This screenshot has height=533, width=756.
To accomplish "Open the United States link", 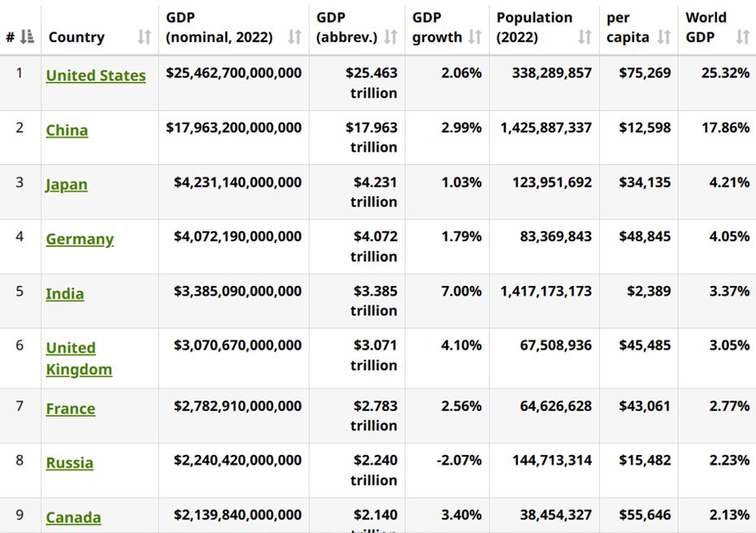I will click(96, 76).
